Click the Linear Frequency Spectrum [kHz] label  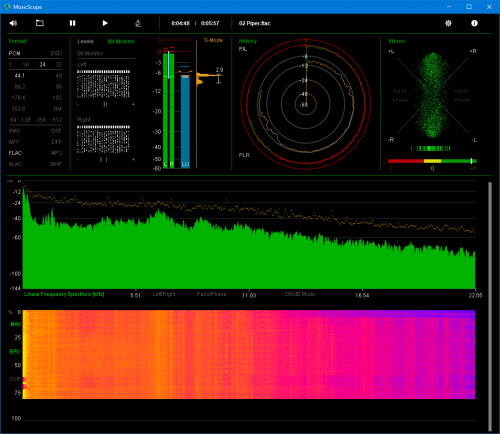[64, 294]
